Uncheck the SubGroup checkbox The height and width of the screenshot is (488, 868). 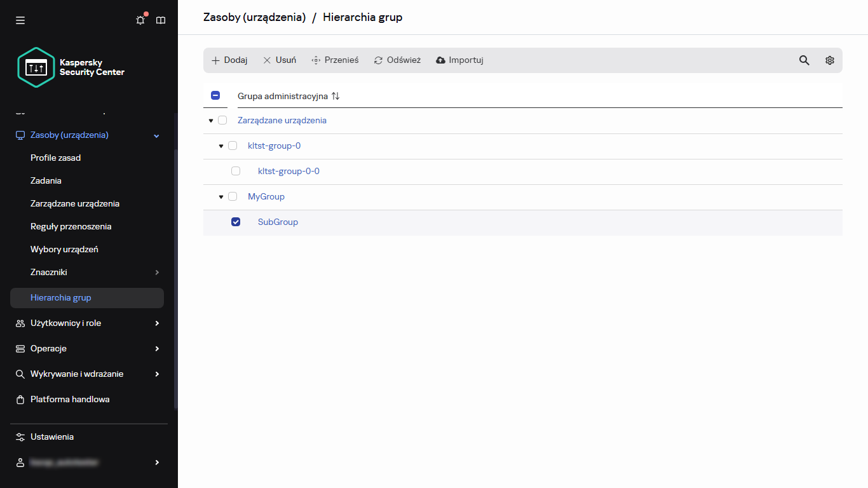point(236,222)
